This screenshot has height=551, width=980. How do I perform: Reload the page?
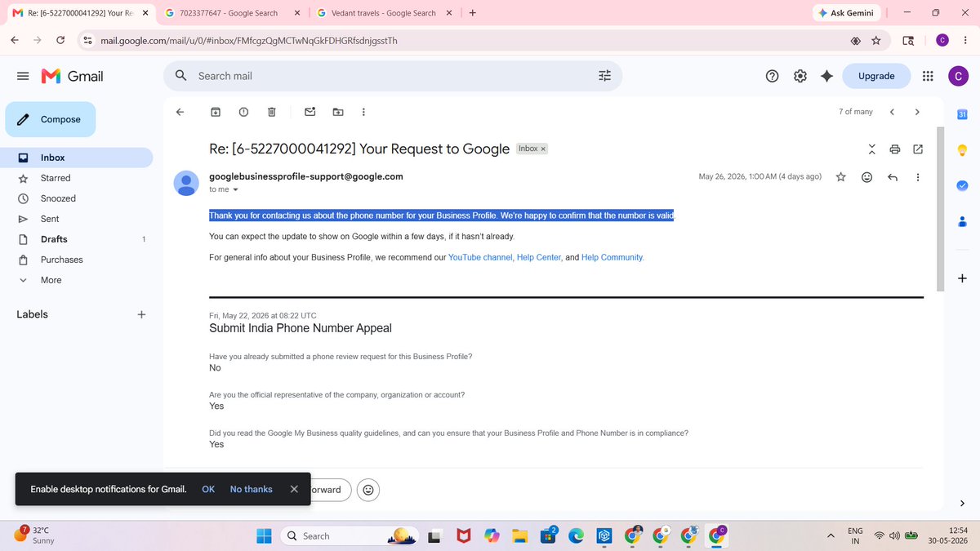coord(60,40)
